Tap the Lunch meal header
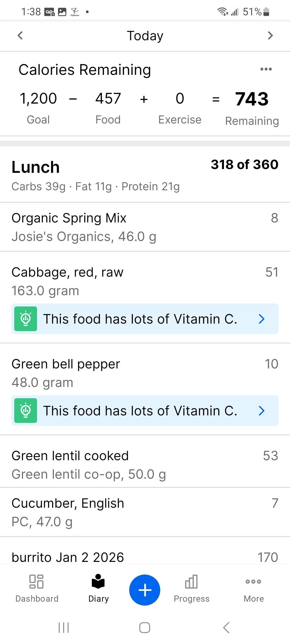Viewport: 290px width, 644px height. (x=35, y=167)
